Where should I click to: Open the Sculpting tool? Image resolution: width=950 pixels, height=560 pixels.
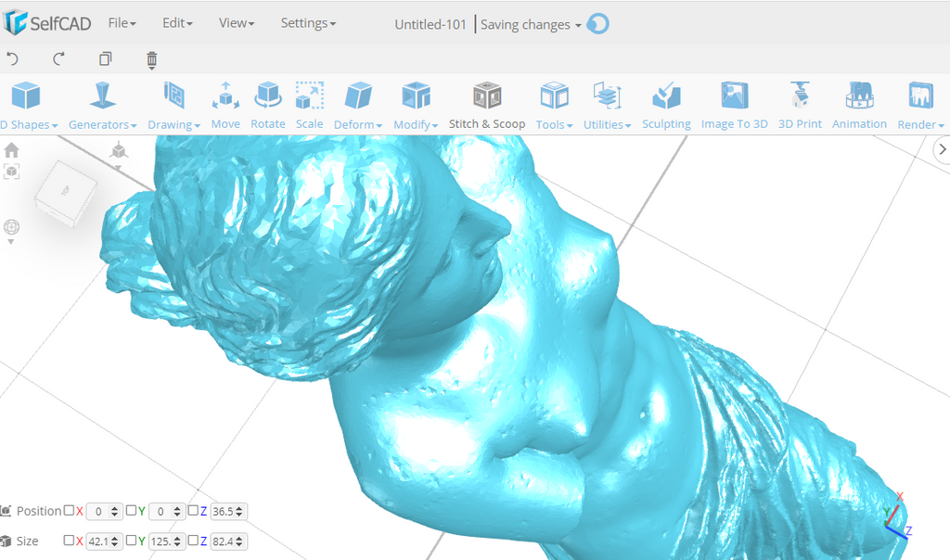click(x=666, y=106)
